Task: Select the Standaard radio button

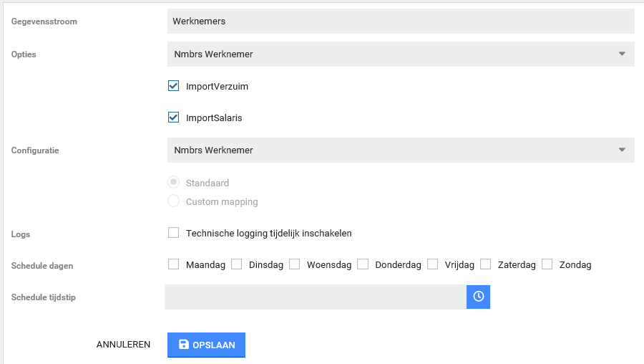Action: coord(173,183)
